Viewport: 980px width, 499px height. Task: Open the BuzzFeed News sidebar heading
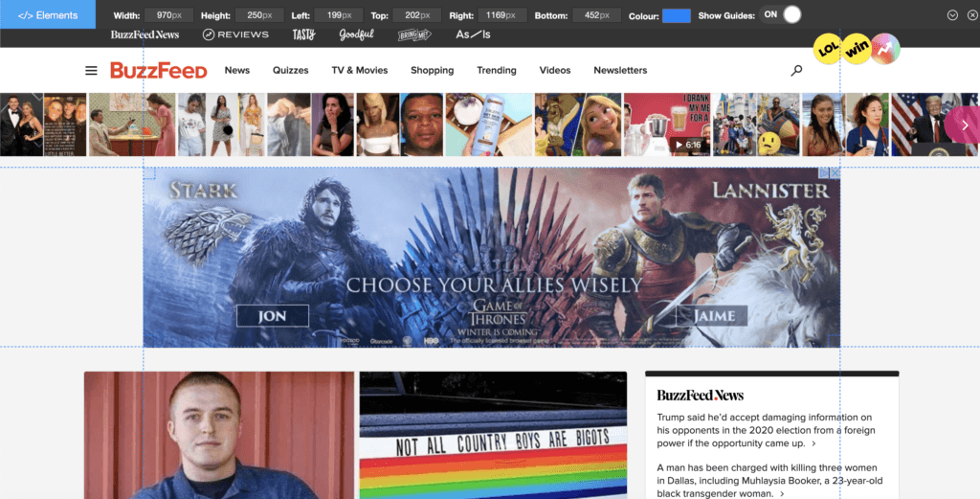click(700, 396)
